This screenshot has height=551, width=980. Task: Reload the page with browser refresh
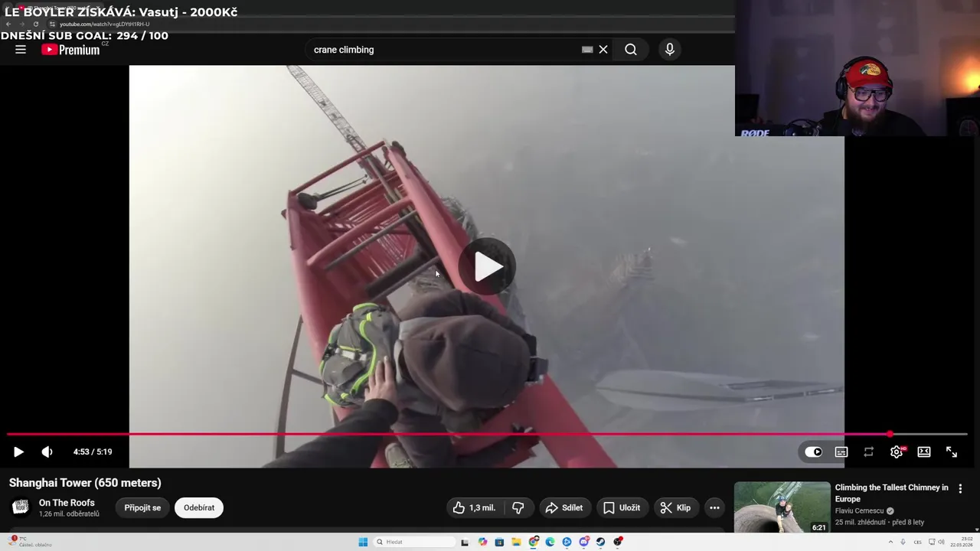point(35,24)
